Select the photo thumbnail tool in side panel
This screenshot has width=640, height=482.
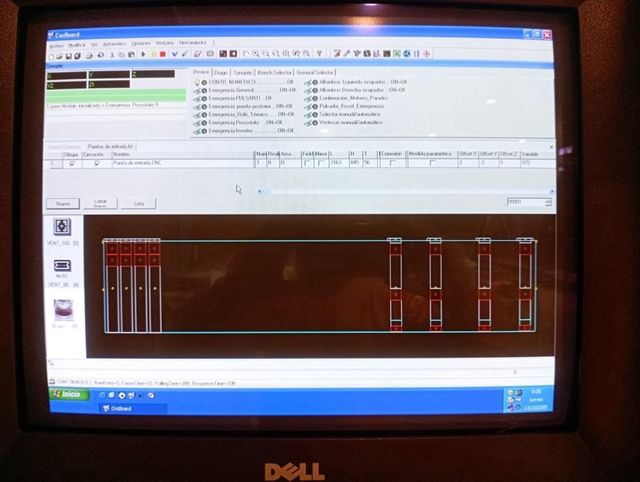63,310
